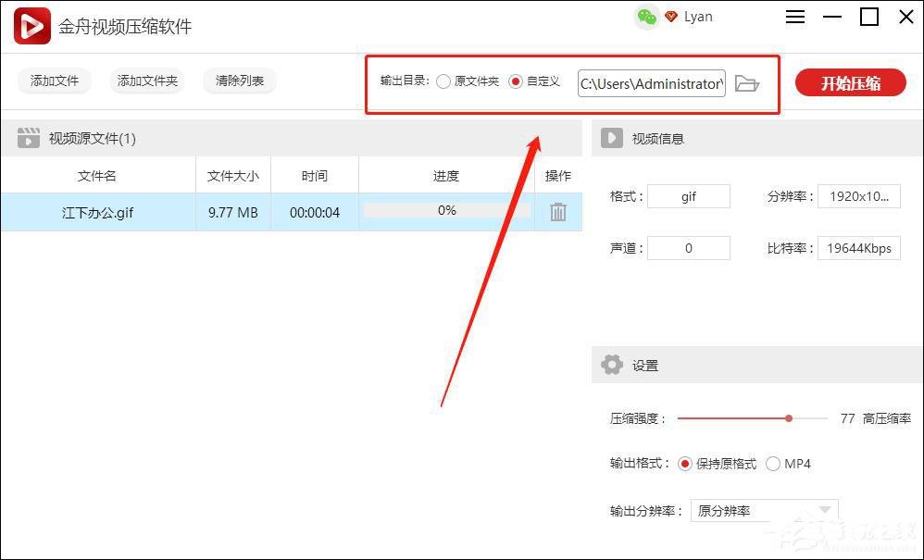Click the 0% progress bar of 江下办公.gif

446,210
